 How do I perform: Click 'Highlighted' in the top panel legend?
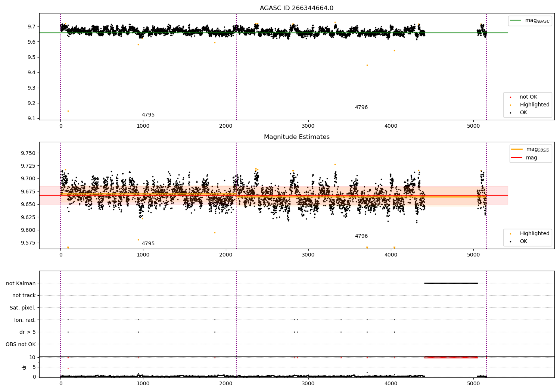535,105
